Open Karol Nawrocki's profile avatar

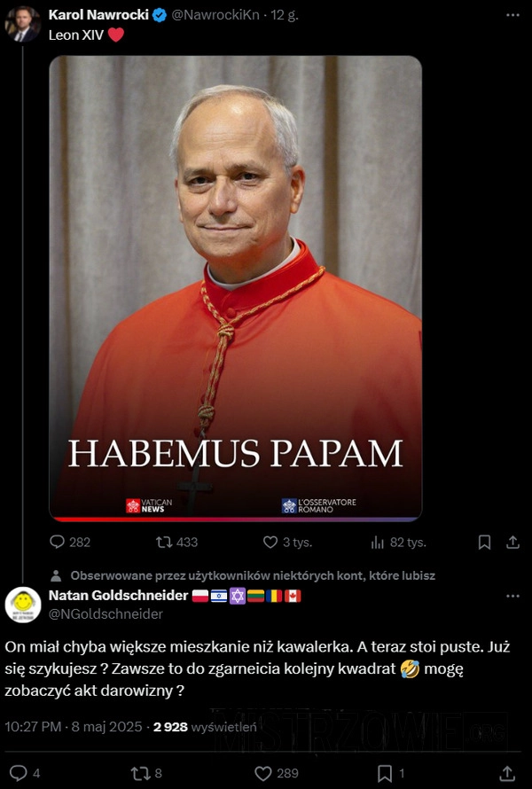click(x=23, y=24)
